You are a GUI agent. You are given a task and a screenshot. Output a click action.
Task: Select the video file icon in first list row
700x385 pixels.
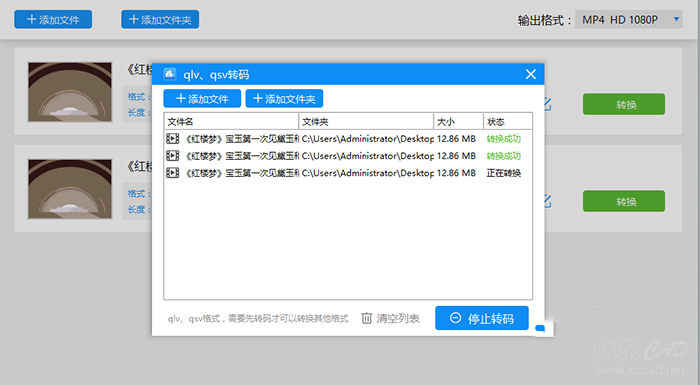pos(173,139)
